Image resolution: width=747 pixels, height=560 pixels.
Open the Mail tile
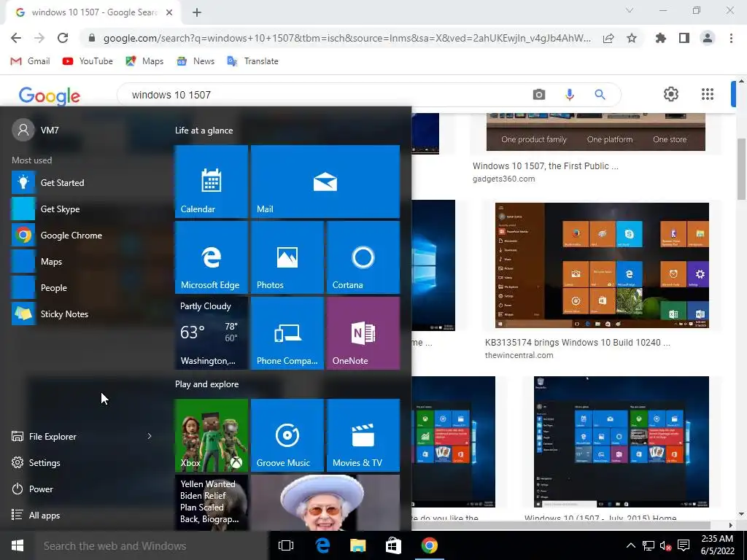(x=325, y=182)
